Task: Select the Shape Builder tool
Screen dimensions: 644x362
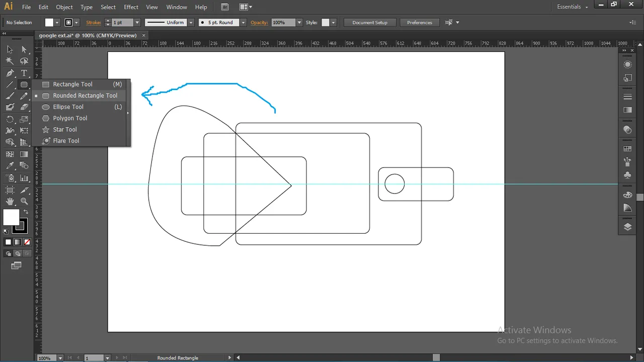Action: [10, 142]
